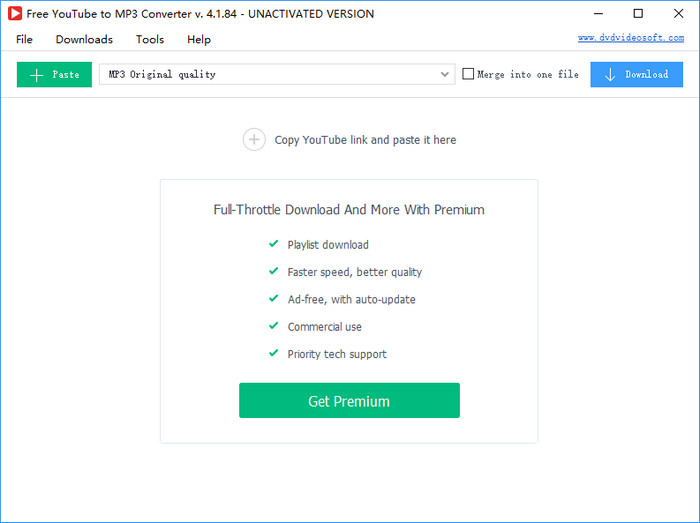
Task: Click the green Paste button
Action: click(54, 75)
